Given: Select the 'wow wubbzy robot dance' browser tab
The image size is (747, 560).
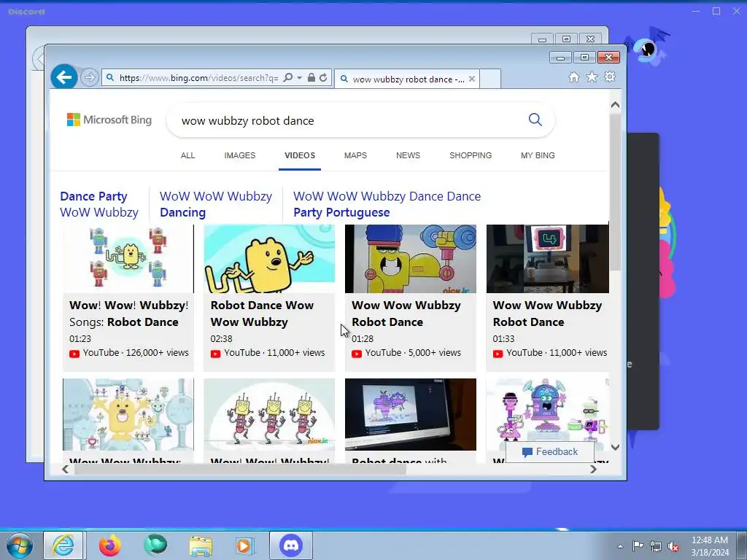Looking at the screenshot, I should point(407,79).
